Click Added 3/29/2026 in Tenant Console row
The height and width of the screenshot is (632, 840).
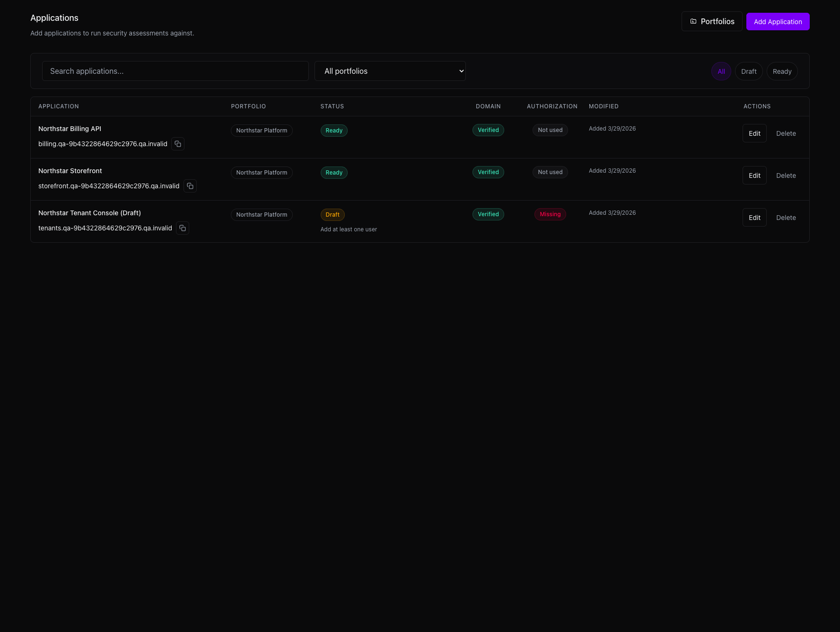[612, 213]
